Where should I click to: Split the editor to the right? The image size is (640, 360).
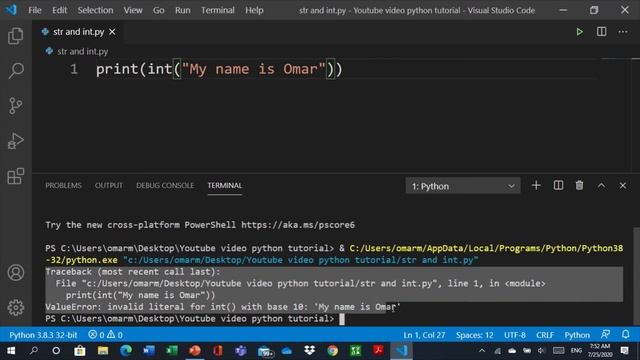coord(601,32)
